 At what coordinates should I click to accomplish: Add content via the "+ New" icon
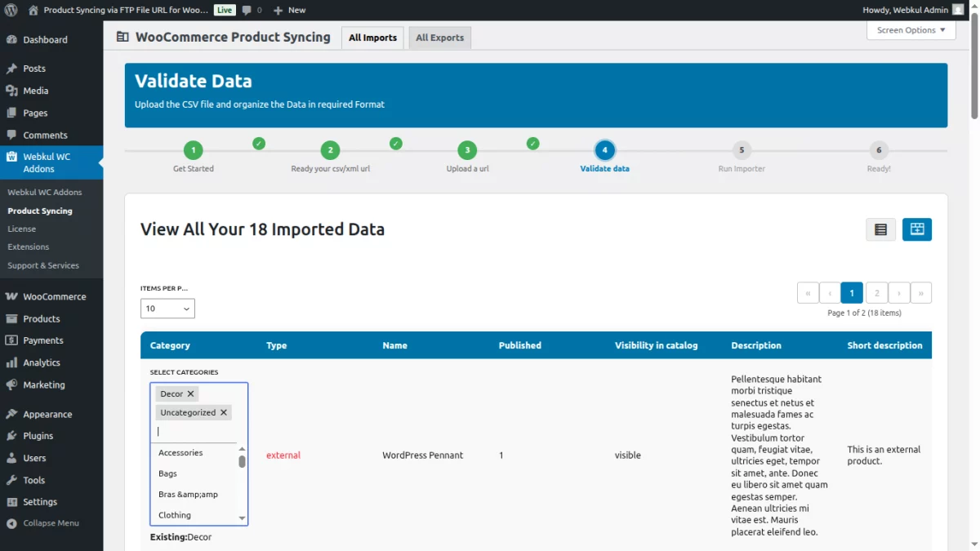(x=287, y=11)
